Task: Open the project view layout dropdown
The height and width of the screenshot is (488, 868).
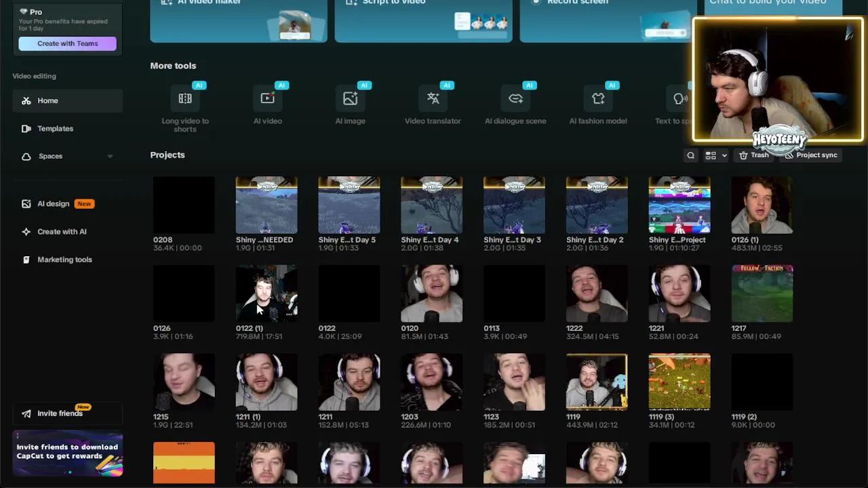Action: pos(715,155)
